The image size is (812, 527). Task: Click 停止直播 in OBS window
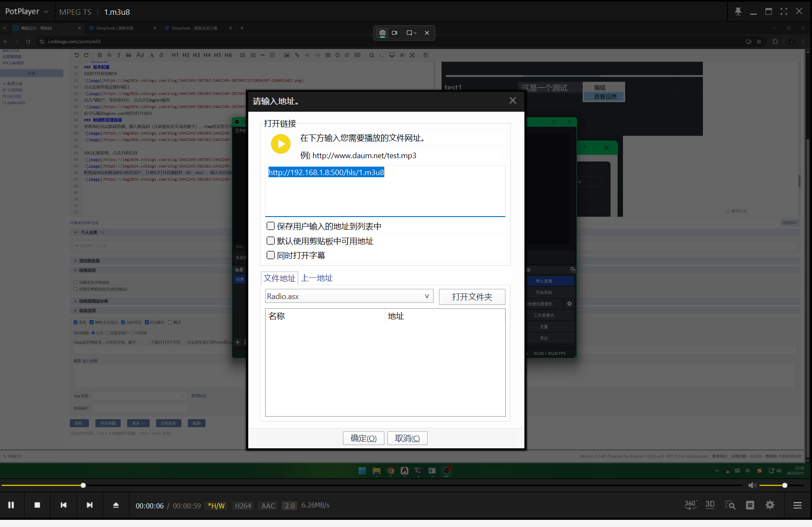[544, 281]
